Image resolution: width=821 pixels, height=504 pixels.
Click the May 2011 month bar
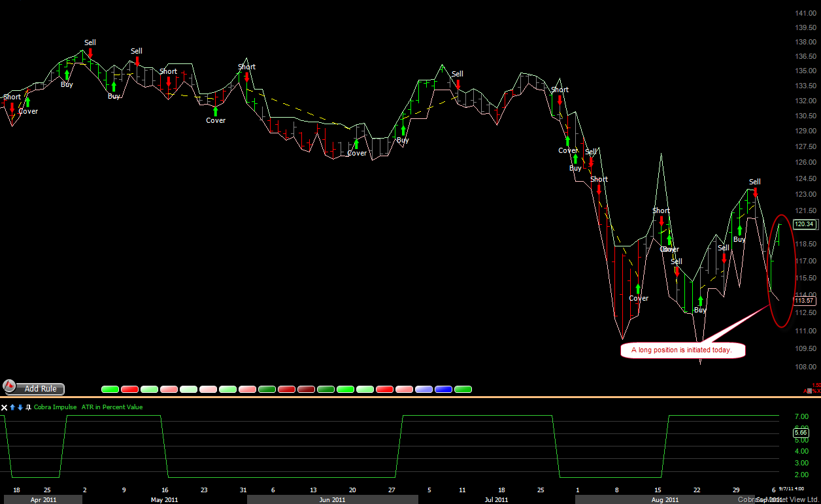click(x=165, y=499)
